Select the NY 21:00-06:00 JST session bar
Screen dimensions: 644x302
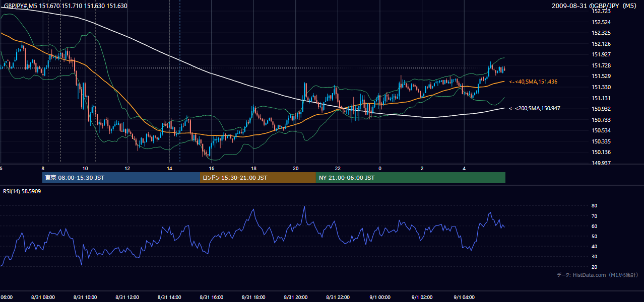click(411, 178)
